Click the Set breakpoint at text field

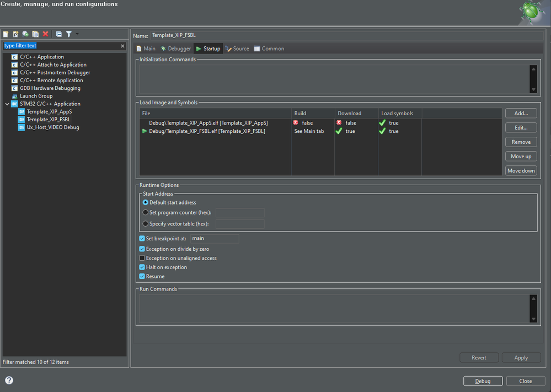(x=215, y=239)
